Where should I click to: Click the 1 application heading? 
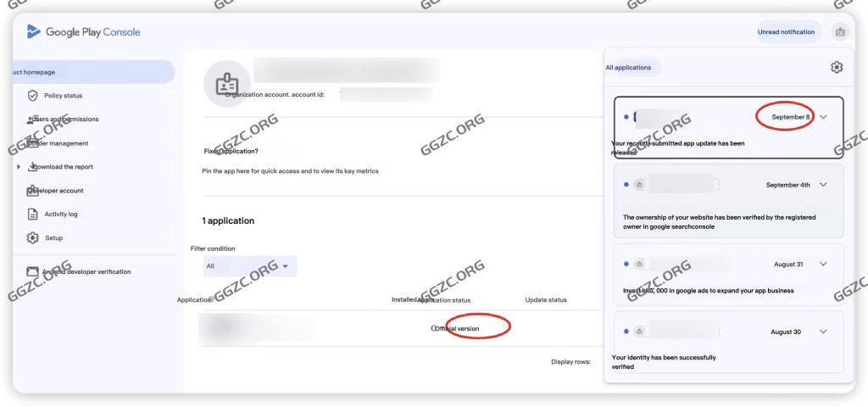228,221
